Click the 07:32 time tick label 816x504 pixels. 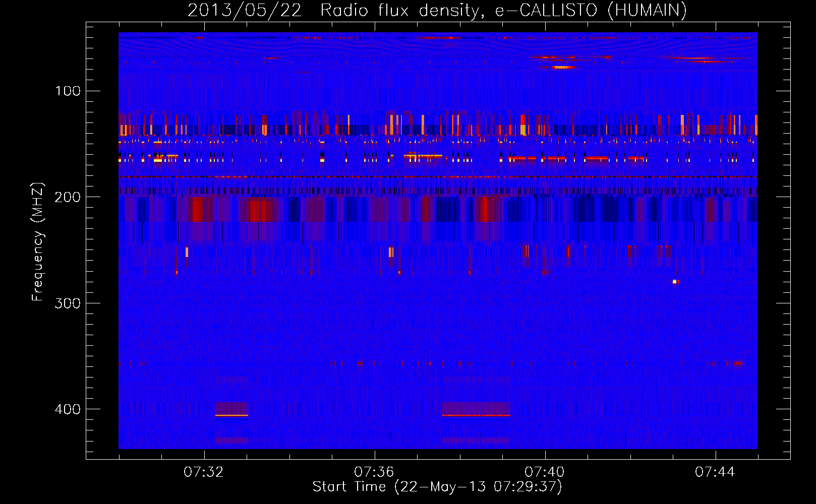pyautogui.click(x=204, y=472)
